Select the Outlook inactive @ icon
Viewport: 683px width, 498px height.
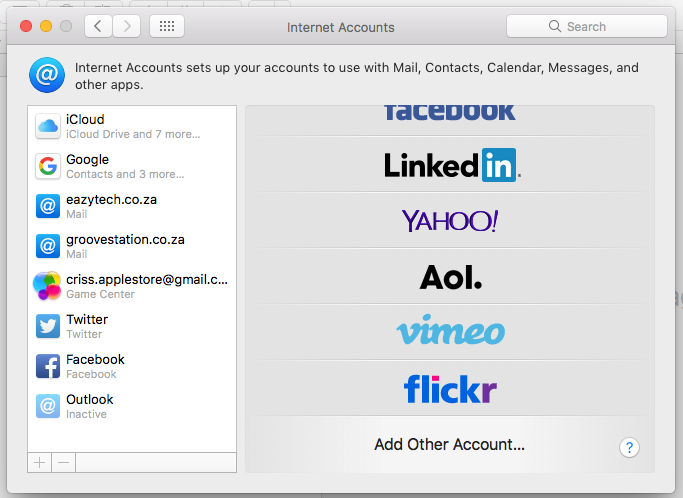click(x=47, y=406)
